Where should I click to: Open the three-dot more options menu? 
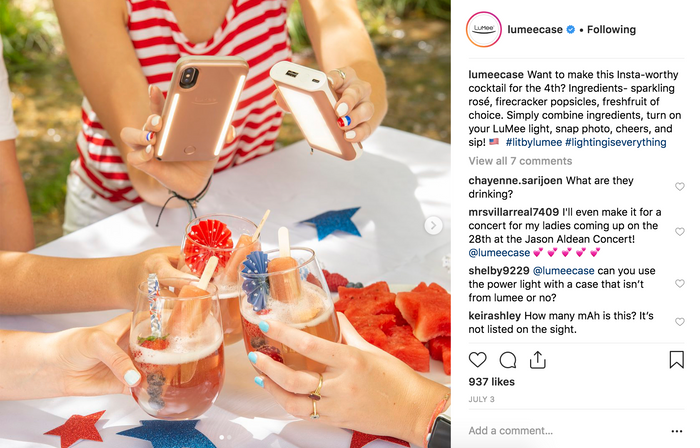pos(677,431)
